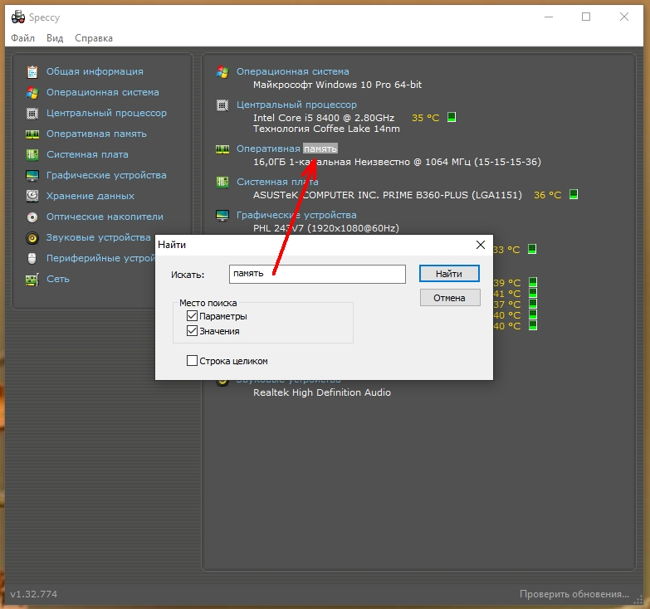Click RAM stick icon in summary panel
This screenshot has width=650, height=609.
[x=223, y=149]
